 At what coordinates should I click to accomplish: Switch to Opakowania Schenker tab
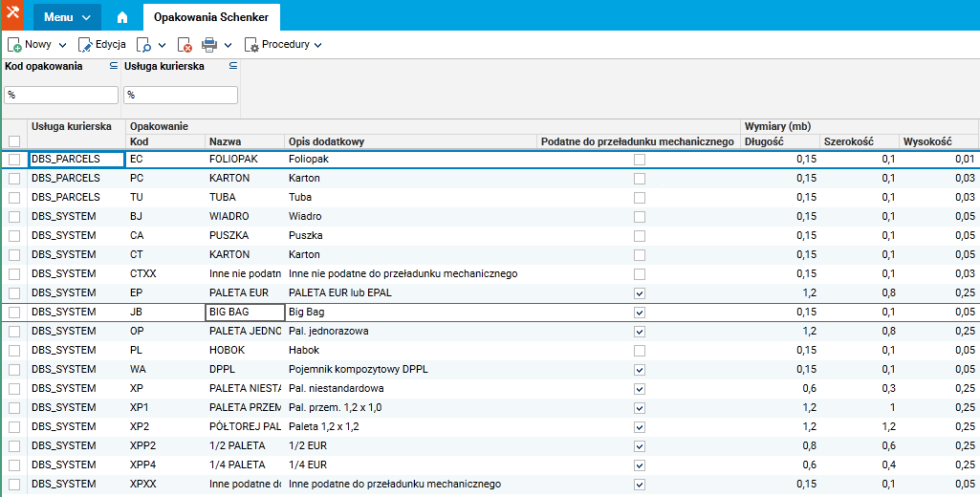coord(211,17)
